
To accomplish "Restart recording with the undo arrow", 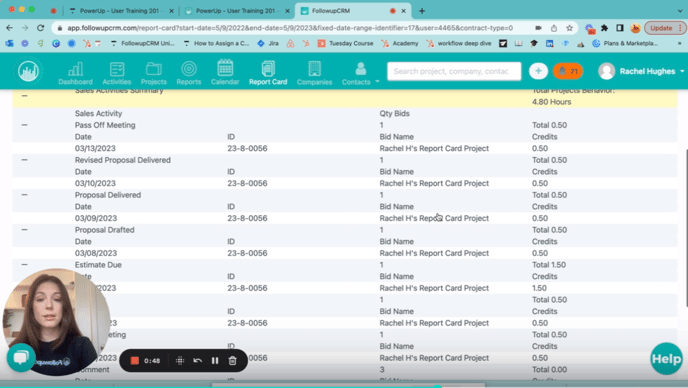I will [x=197, y=361].
